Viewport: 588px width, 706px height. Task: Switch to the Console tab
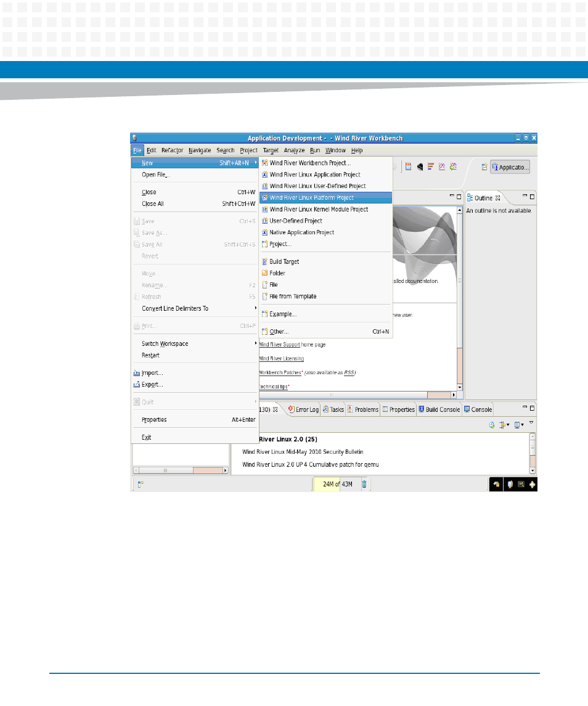tap(478, 409)
